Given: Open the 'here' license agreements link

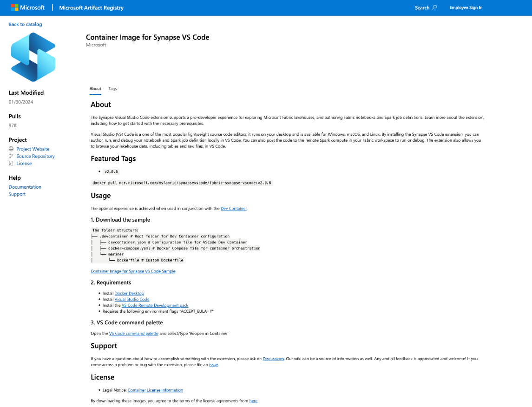Looking at the screenshot, I should (253, 400).
